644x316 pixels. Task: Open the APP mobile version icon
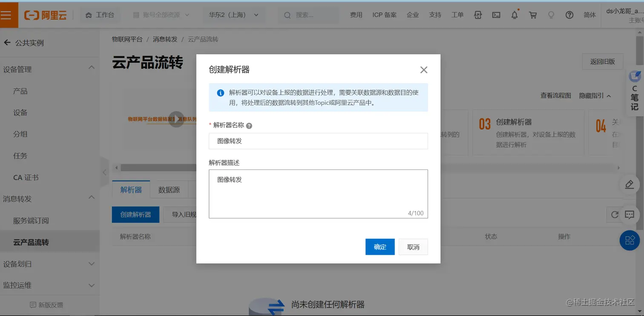[x=477, y=14]
